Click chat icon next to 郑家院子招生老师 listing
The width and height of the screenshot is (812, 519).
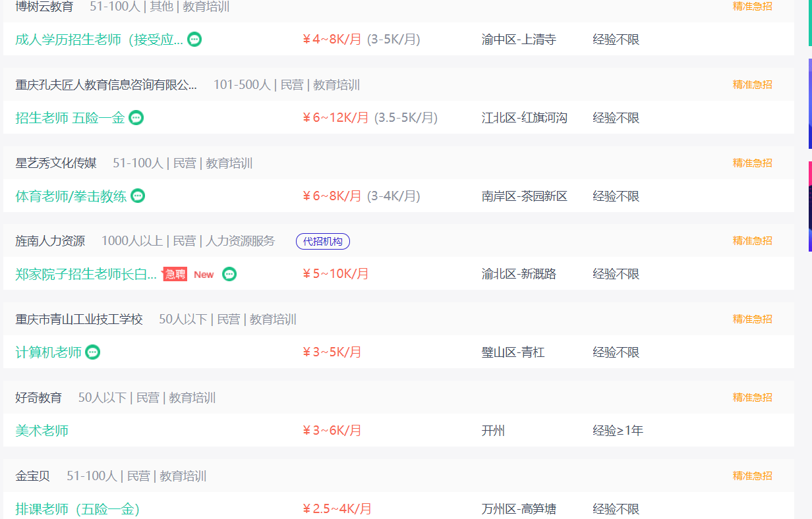(x=229, y=274)
